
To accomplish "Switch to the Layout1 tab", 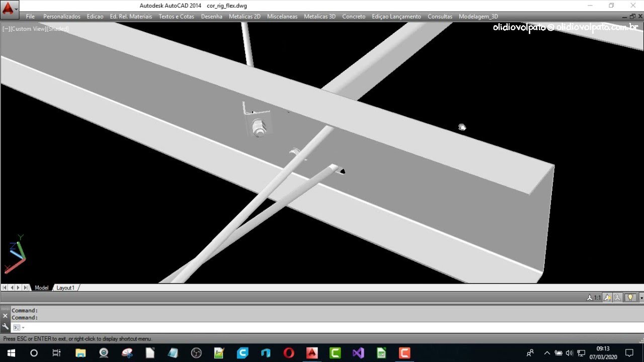I will [x=65, y=288].
